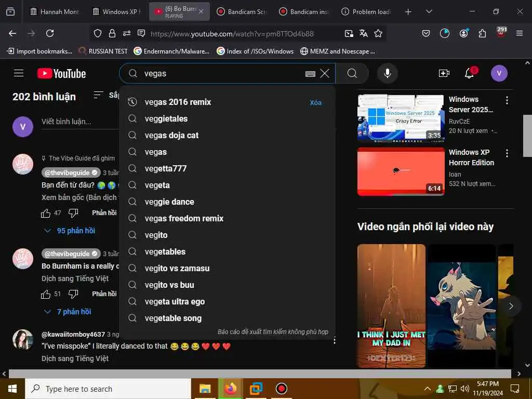Open the purple V account avatar
Screen dimensions: 532x399
point(499,73)
